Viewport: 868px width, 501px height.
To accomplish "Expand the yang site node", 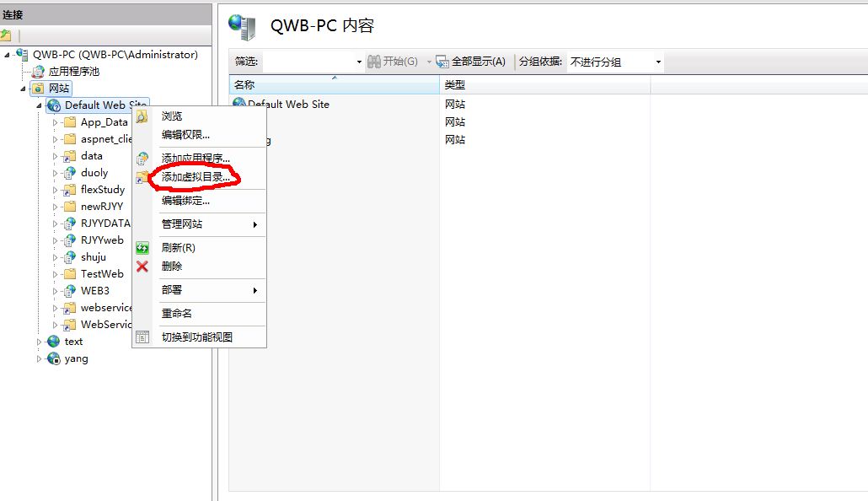I will [39, 358].
